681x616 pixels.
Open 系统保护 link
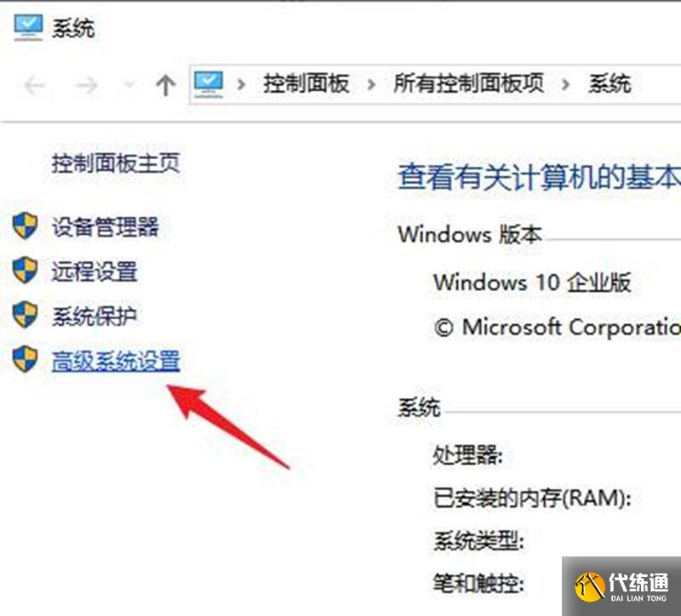[94, 316]
